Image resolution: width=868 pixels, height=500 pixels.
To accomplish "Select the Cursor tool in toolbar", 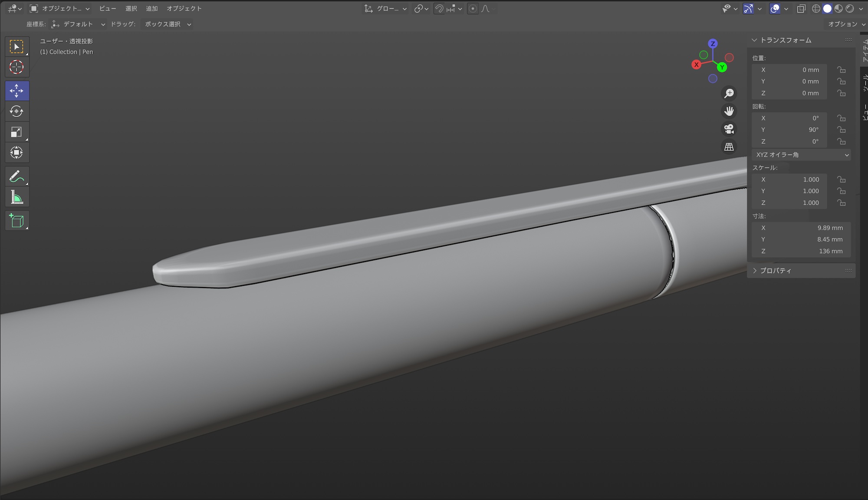I will pos(16,67).
